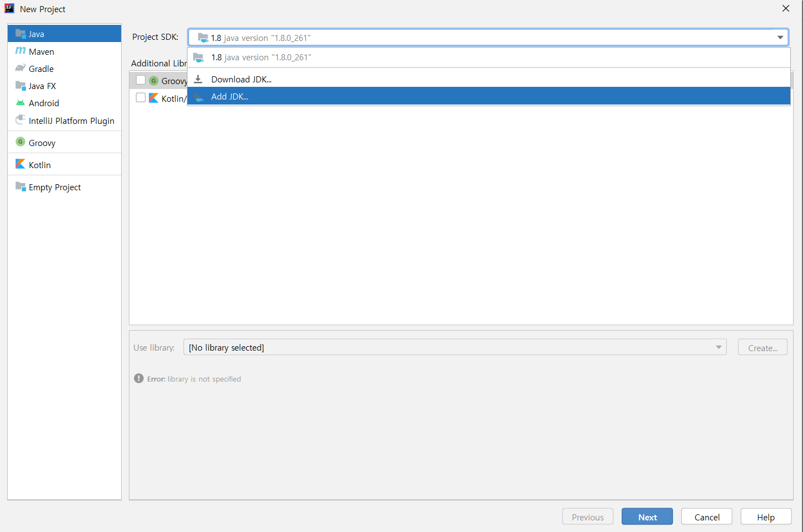This screenshot has height=532, width=803.
Task: Select Gradle project type
Action: (64, 69)
